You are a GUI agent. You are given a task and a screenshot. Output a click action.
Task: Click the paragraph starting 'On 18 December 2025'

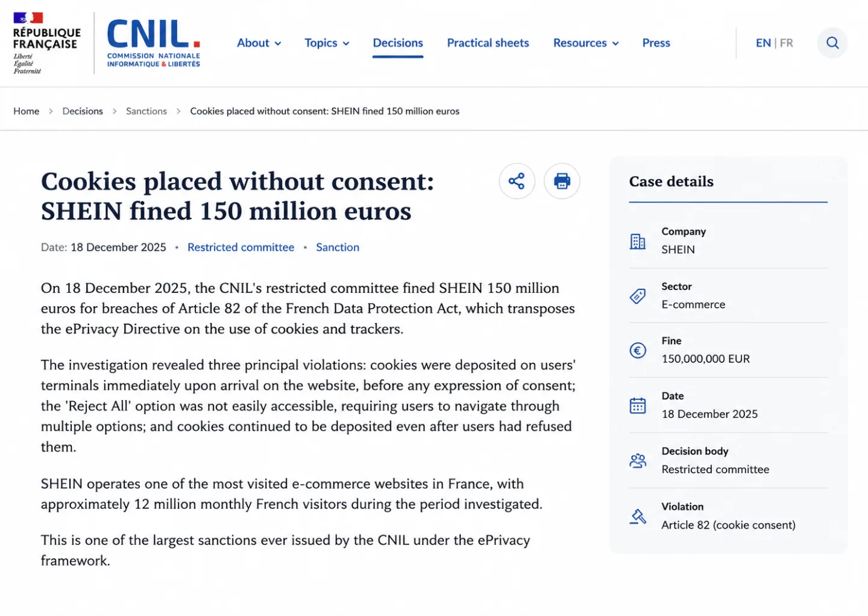coord(308,308)
